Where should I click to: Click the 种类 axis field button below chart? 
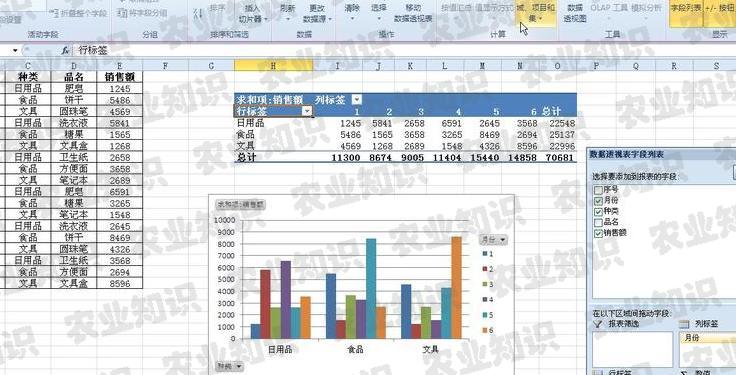point(230,366)
